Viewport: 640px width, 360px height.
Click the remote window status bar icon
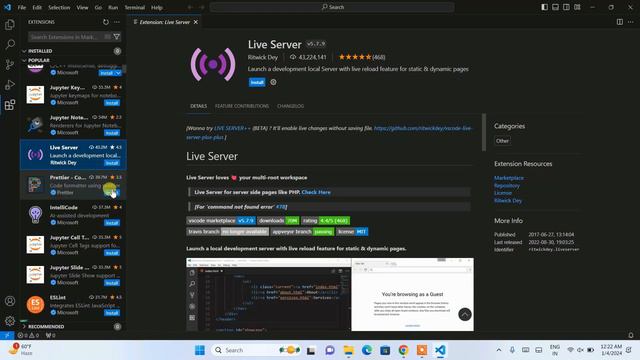click(x=7, y=335)
